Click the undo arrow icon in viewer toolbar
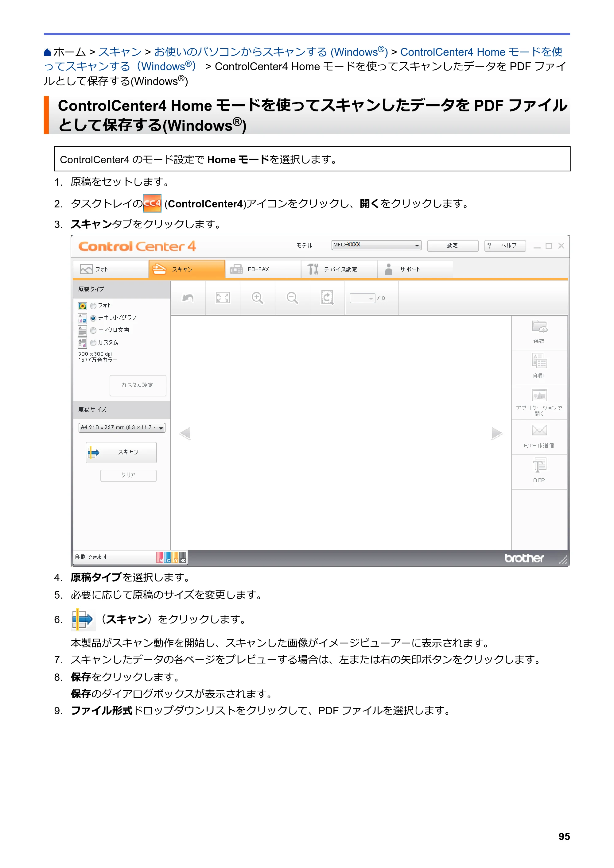Viewport: 614px width, 868px height. pyautogui.click(x=188, y=298)
